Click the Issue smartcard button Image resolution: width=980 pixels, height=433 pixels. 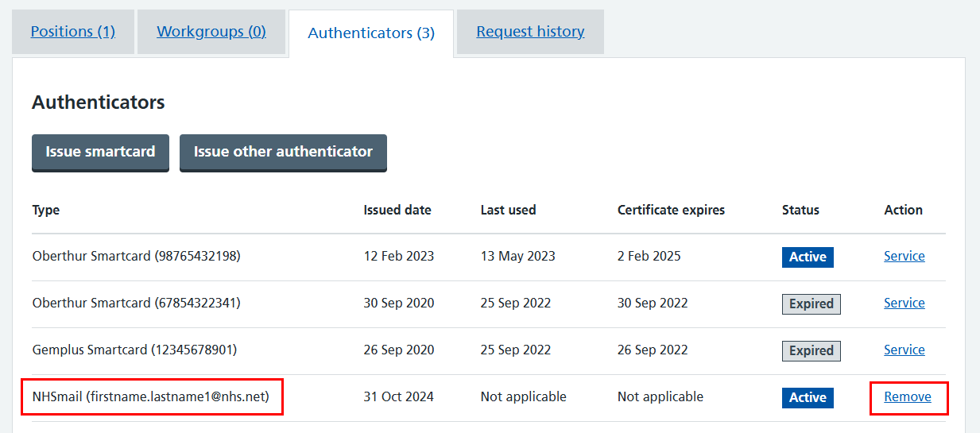pyautogui.click(x=100, y=152)
